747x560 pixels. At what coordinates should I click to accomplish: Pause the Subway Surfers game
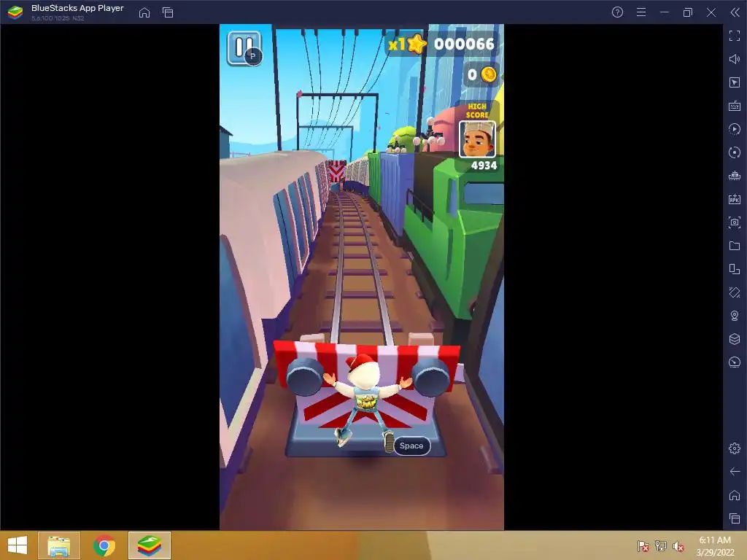[x=244, y=48]
